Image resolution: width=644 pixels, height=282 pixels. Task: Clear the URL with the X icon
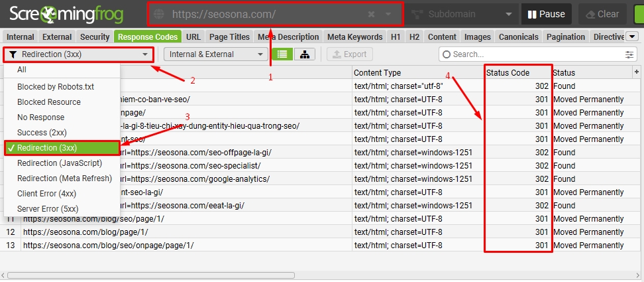(x=371, y=15)
